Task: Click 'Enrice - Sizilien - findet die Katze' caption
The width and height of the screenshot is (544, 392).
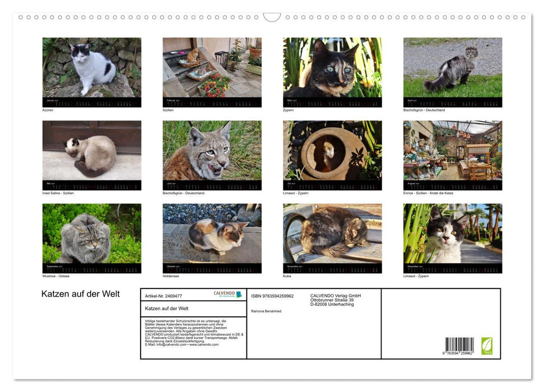Action: click(428, 193)
